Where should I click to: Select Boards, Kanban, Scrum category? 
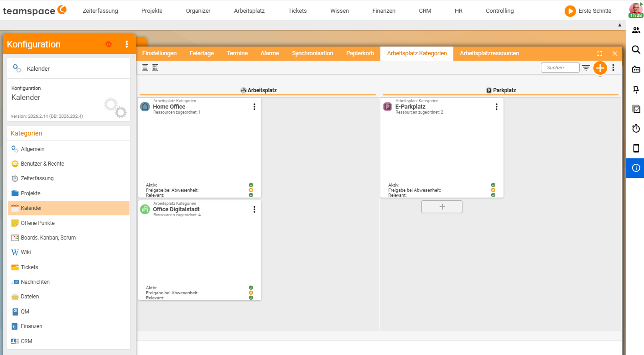69,238
